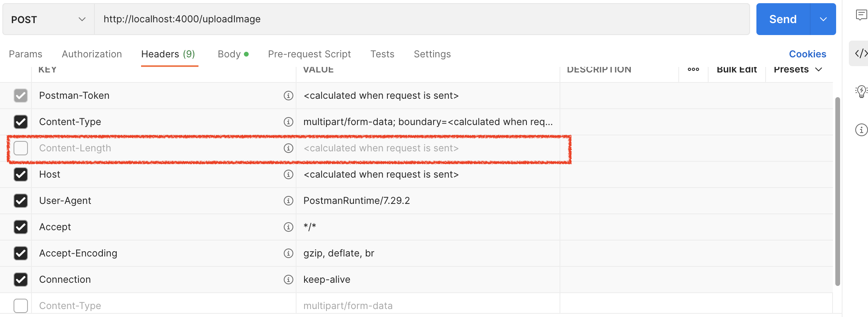The height and width of the screenshot is (317, 868).
Task: Open the three-dots column options menu
Action: (693, 70)
